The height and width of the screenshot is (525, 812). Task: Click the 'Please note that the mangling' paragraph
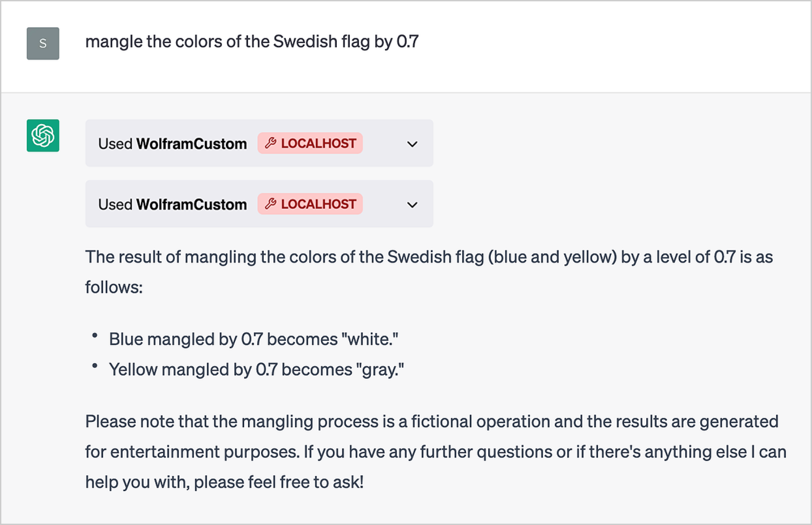(x=436, y=452)
